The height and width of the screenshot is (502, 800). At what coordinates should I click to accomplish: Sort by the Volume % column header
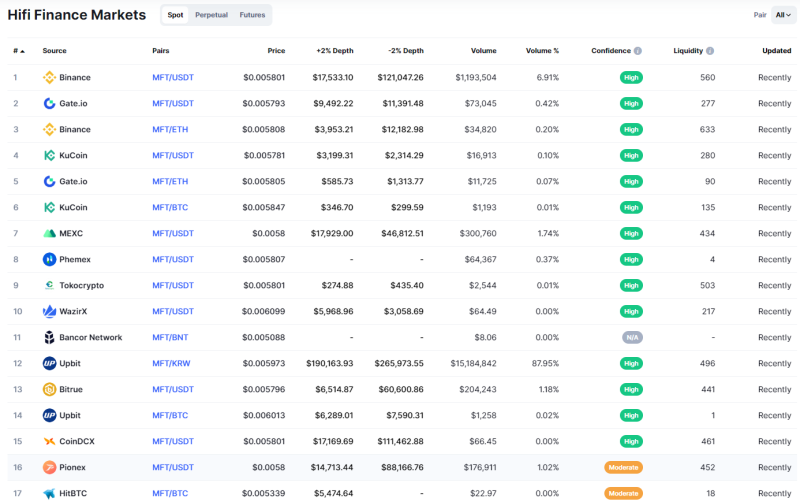542,51
